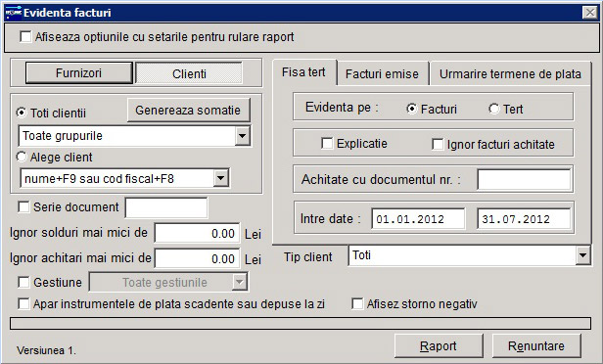Close the Evidenta facturi window
Screen dimensions: 603x364
(x=590, y=13)
